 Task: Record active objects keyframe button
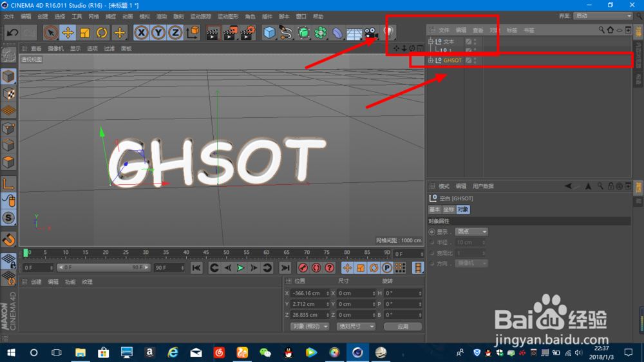(303, 268)
